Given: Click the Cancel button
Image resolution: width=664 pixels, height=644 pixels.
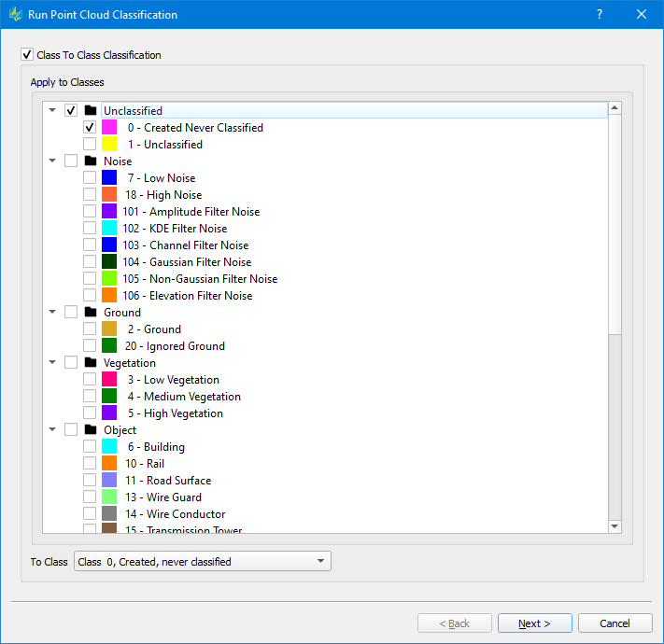Looking at the screenshot, I should pos(615,623).
